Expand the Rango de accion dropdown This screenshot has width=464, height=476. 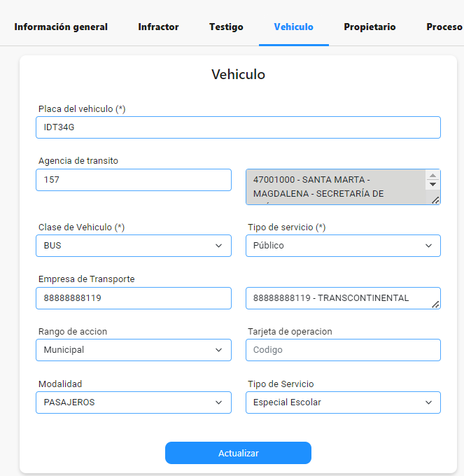[134, 350]
